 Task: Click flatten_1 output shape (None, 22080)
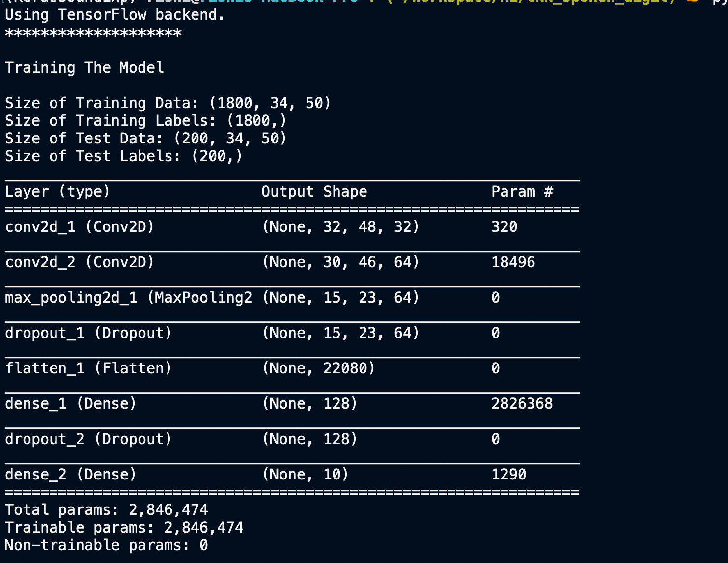(x=318, y=368)
